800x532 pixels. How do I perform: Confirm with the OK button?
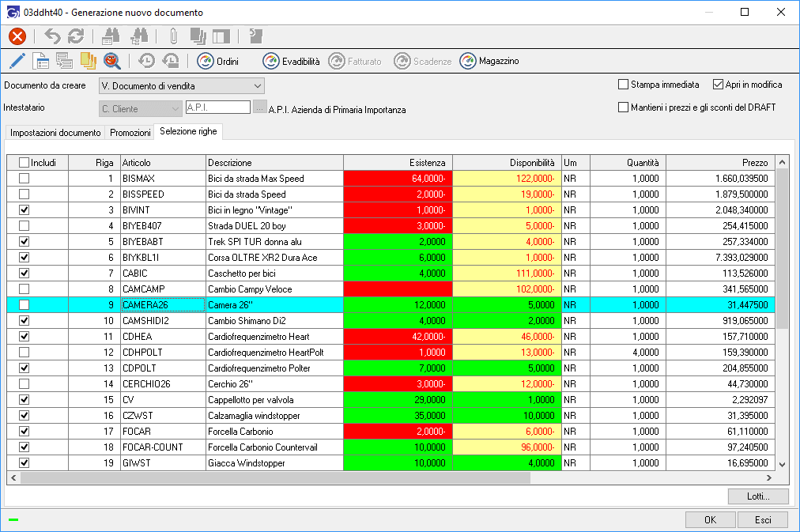point(710,520)
